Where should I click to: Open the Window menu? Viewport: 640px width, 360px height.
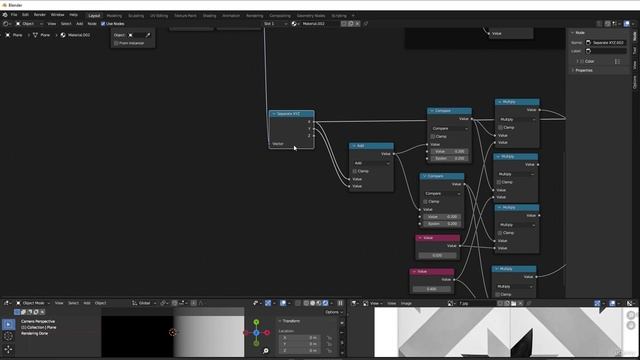(58, 15)
